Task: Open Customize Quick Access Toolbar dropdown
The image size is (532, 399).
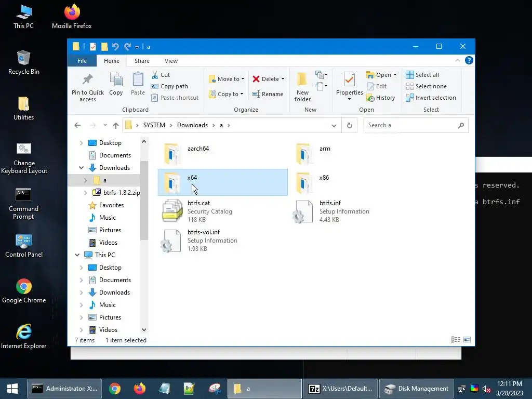Action: [x=137, y=47]
